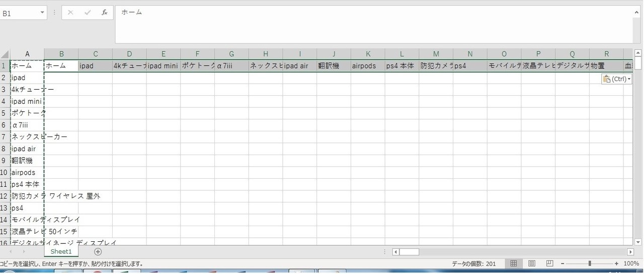Click the 100% zoom level
Image resolution: width=644 pixels, height=274 pixels.
(631, 263)
